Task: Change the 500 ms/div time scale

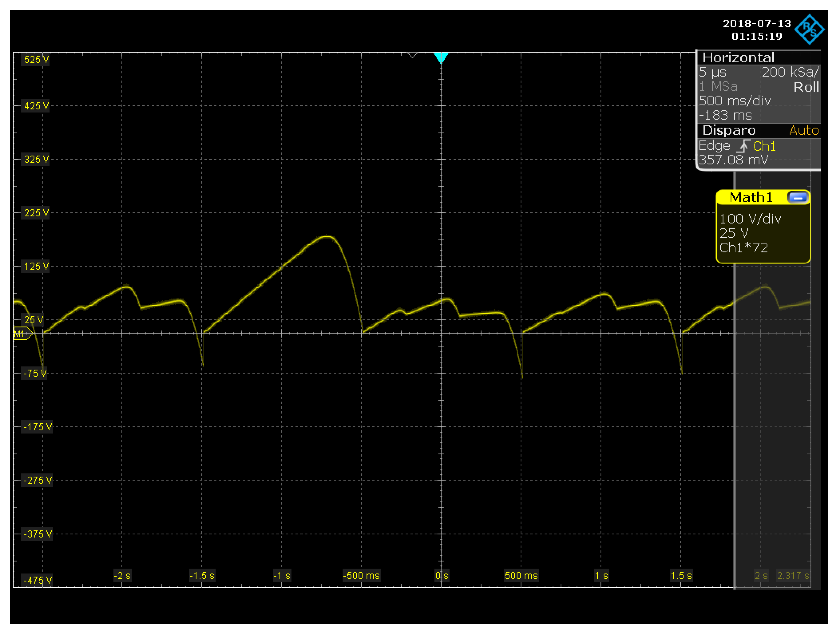Action: pyautogui.click(x=735, y=101)
